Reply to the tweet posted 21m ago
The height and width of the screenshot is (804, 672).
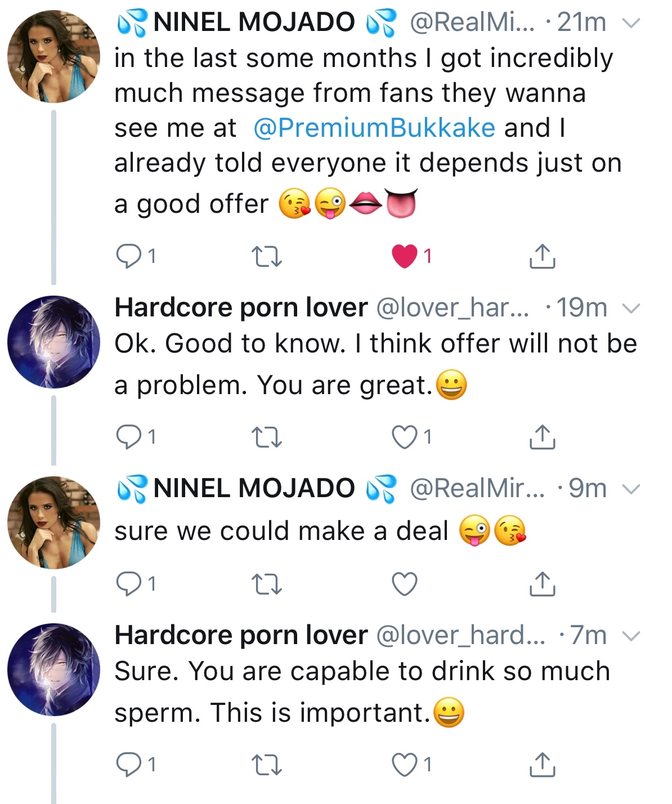[128, 257]
